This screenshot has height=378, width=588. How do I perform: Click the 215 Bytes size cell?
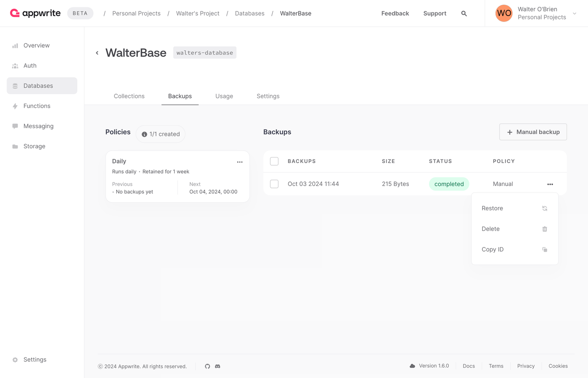396,184
